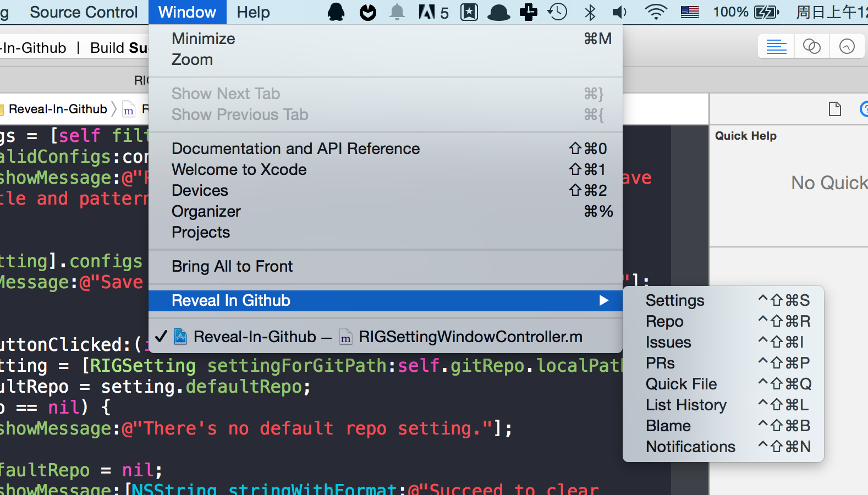Open Time Machine menu bar icon

(x=557, y=12)
